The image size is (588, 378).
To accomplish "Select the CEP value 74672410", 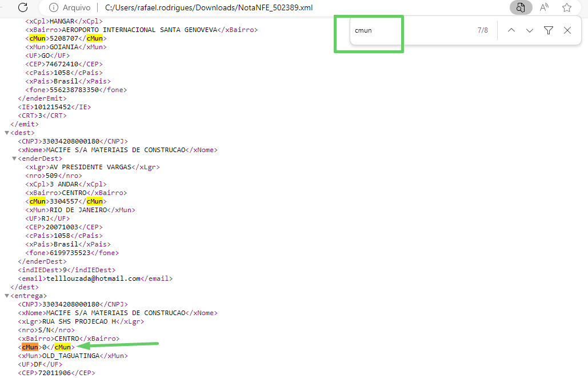I will coord(62,64).
